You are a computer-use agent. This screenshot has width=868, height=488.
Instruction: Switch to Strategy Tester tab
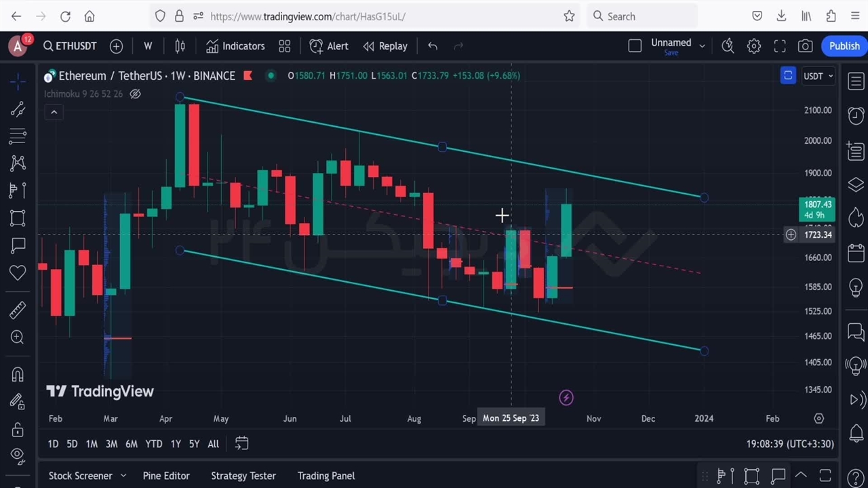pos(243,476)
